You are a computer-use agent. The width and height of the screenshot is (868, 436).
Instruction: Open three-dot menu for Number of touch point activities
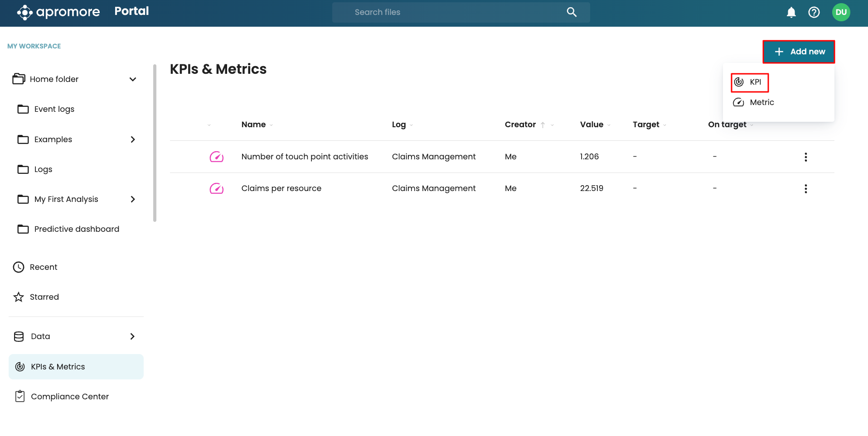805,157
